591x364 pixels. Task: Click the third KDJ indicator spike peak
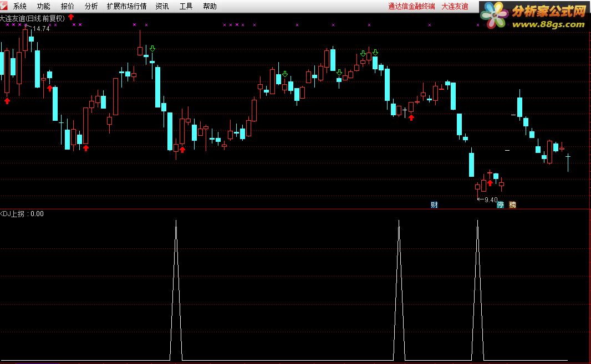click(x=477, y=222)
